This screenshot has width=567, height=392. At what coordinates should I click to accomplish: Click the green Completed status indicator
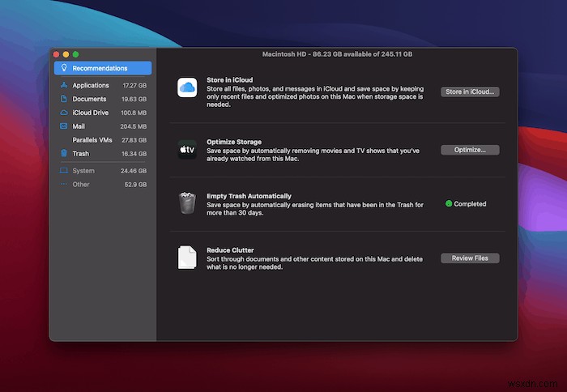[449, 203]
